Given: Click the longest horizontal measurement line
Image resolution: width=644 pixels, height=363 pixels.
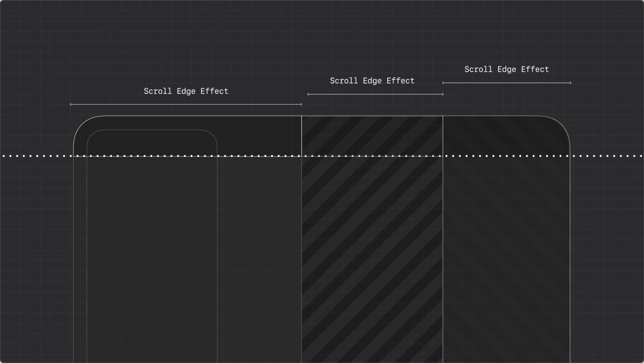Looking at the screenshot, I should click(186, 104).
